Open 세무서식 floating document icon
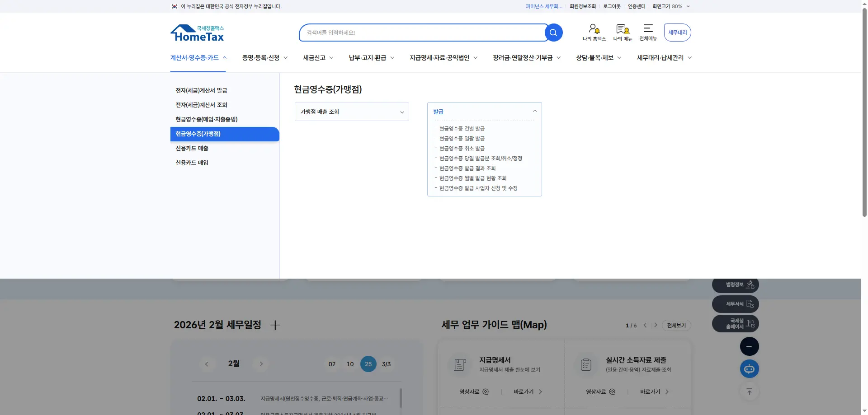This screenshot has width=868, height=415. pyautogui.click(x=735, y=304)
